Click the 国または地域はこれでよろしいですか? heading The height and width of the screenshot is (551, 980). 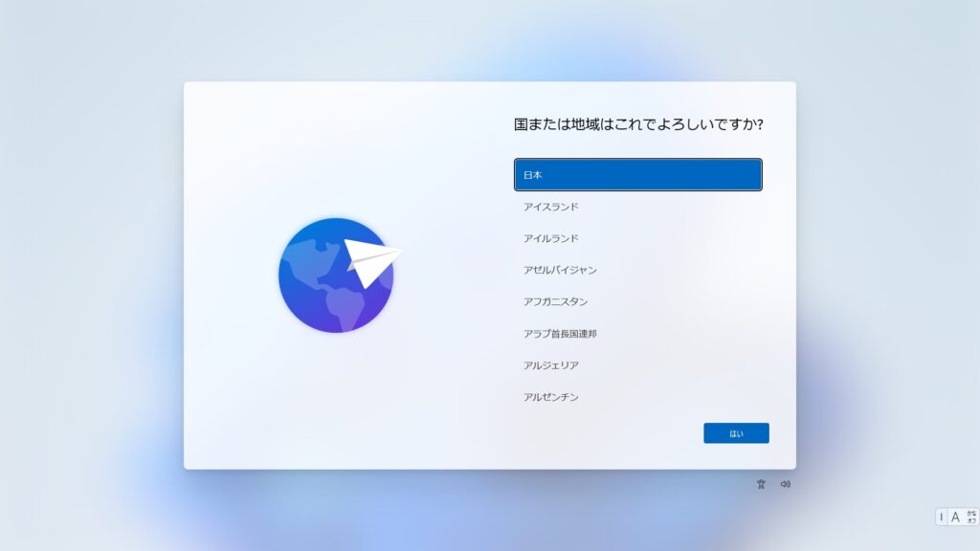point(638,124)
